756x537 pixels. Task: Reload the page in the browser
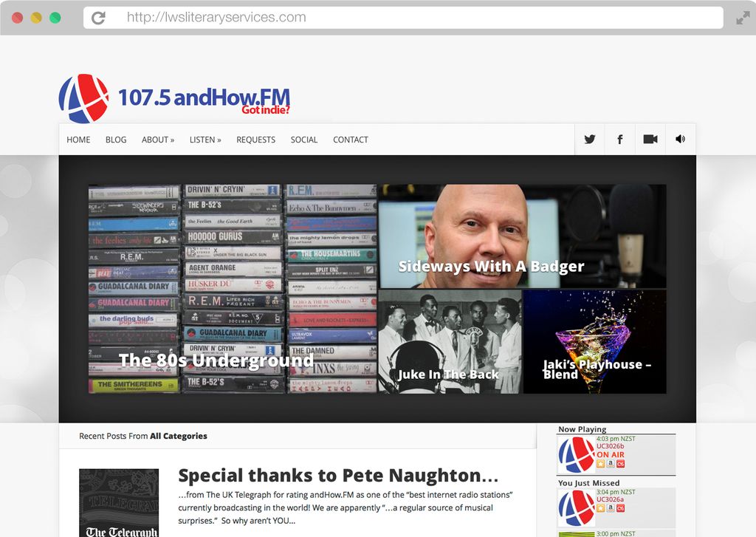(x=98, y=18)
